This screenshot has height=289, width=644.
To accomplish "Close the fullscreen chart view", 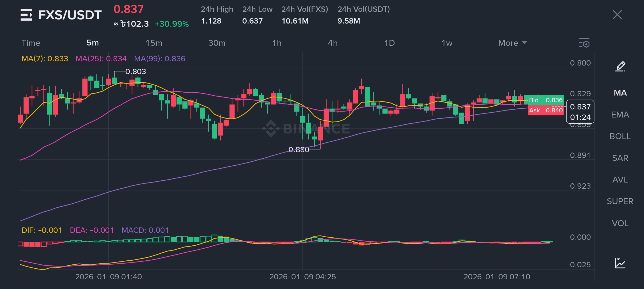I will (617, 15).
